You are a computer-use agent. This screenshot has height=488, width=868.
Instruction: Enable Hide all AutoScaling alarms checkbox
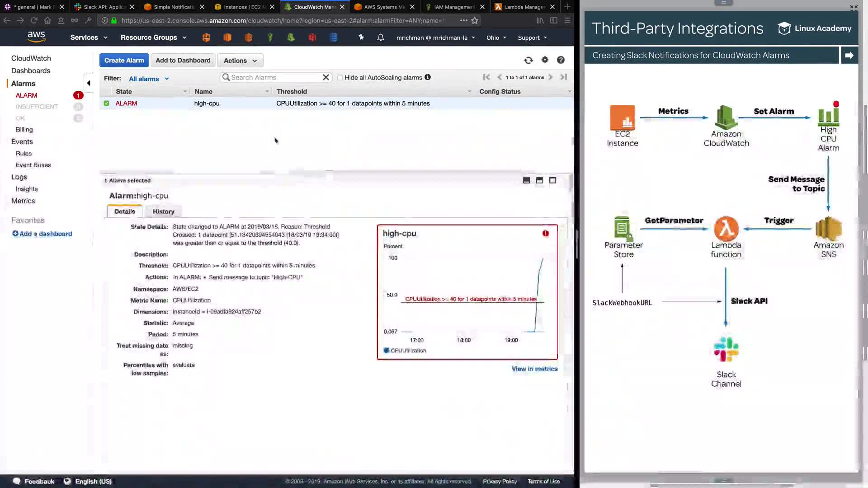pyautogui.click(x=340, y=78)
